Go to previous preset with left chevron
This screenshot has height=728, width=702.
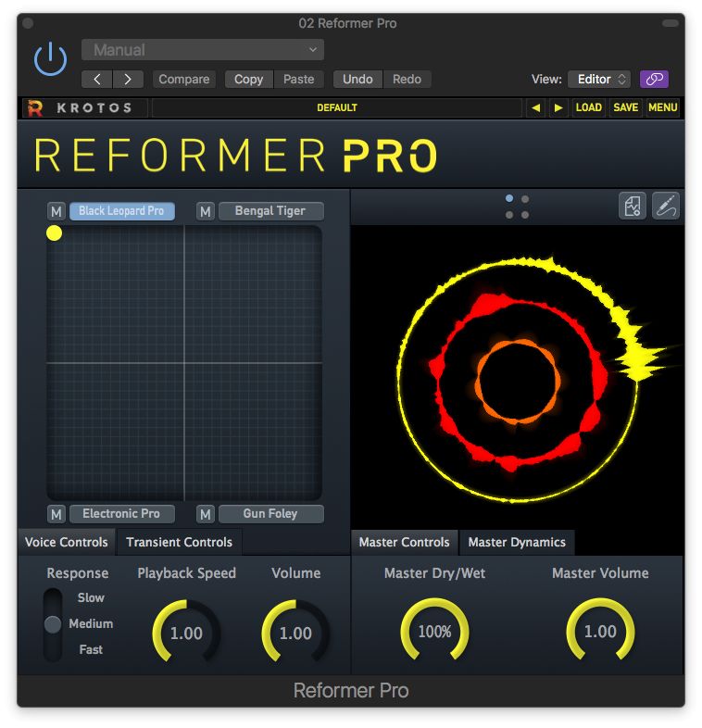coord(96,80)
